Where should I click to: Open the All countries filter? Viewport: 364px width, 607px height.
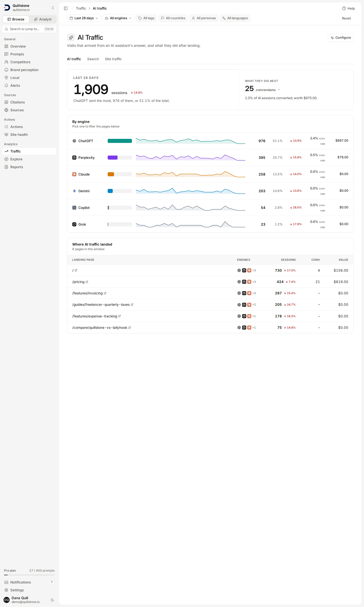173,18
